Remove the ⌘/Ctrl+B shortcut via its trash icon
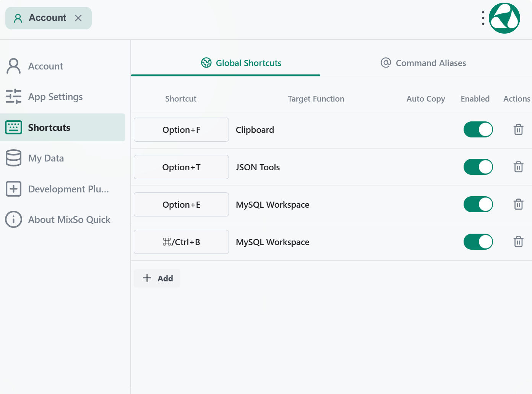Screen dimensions: 532x394 point(518,242)
